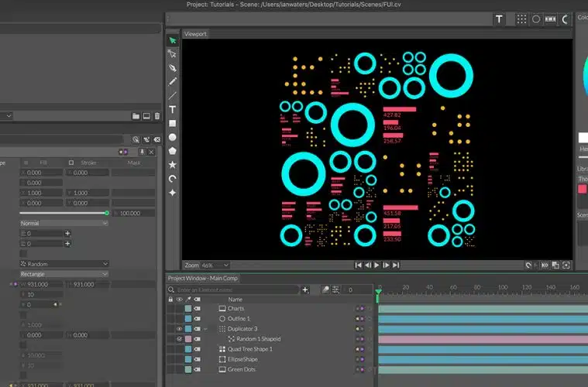
Task: Select the arrow Select tool
Action: point(173,40)
